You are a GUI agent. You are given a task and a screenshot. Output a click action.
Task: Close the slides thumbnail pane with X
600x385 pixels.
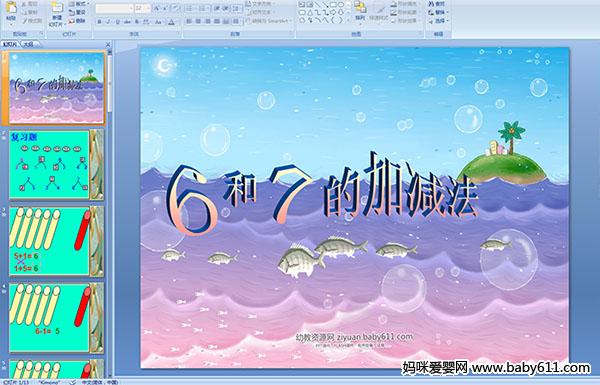108,44
